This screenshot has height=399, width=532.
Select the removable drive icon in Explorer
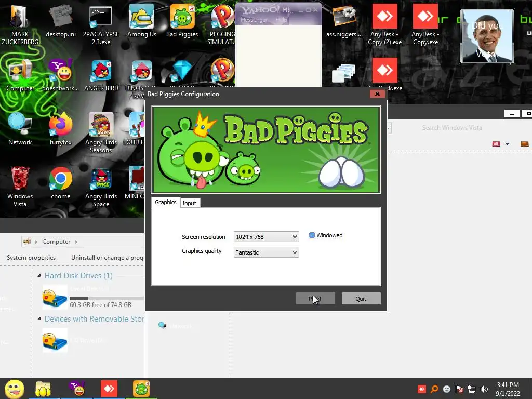(x=55, y=340)
